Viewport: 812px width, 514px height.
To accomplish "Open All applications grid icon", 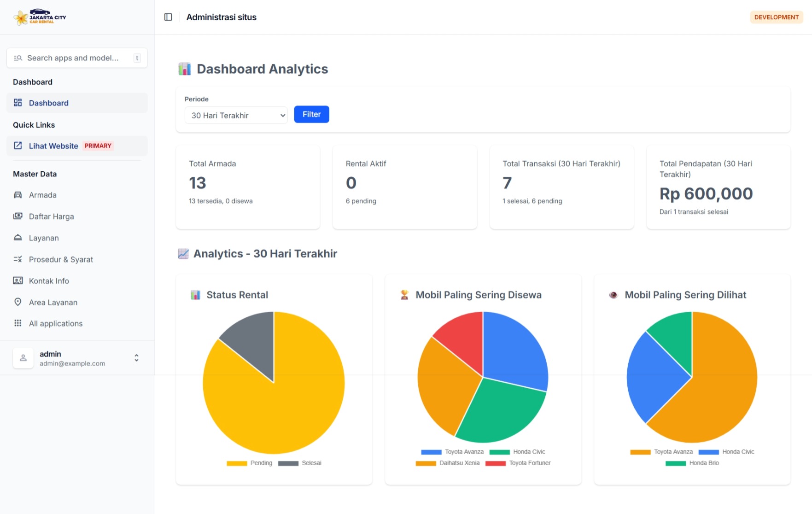I will (18, 323).
